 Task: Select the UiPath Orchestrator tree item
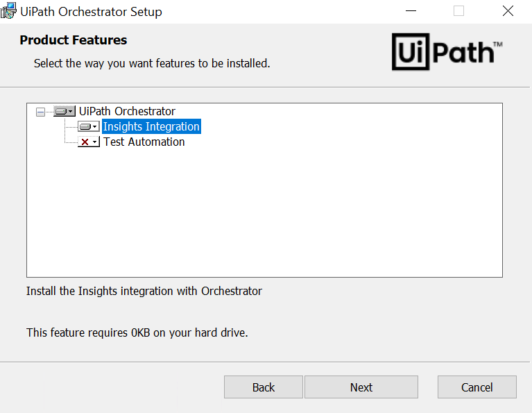pyautogui.click(x=127, y=111)
